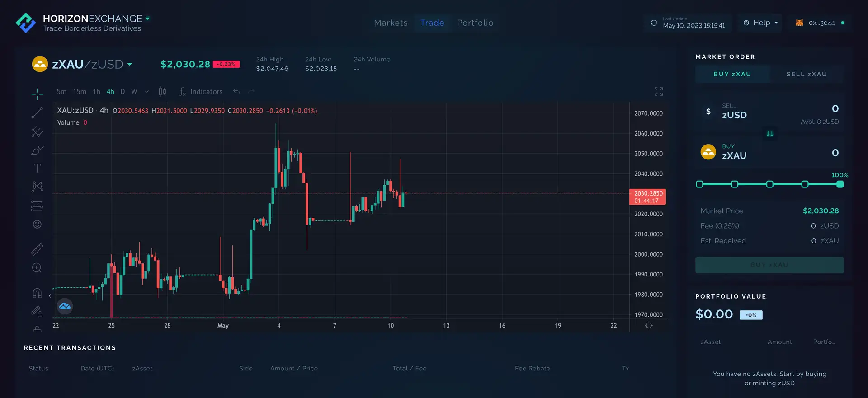The image size is (868, 398).
Task: Select the ruler measure tool
Action: [x=37, y=249]
